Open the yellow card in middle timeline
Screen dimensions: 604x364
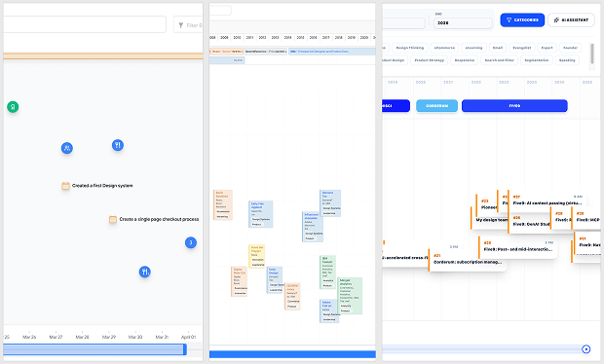pyautogui.click(x=257, y=256)
